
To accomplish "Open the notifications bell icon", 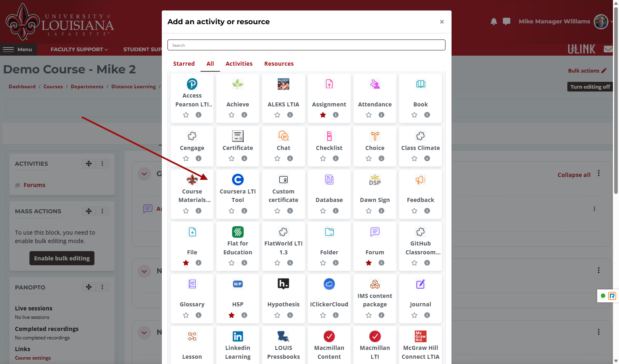I will click(x=494, y=21).
